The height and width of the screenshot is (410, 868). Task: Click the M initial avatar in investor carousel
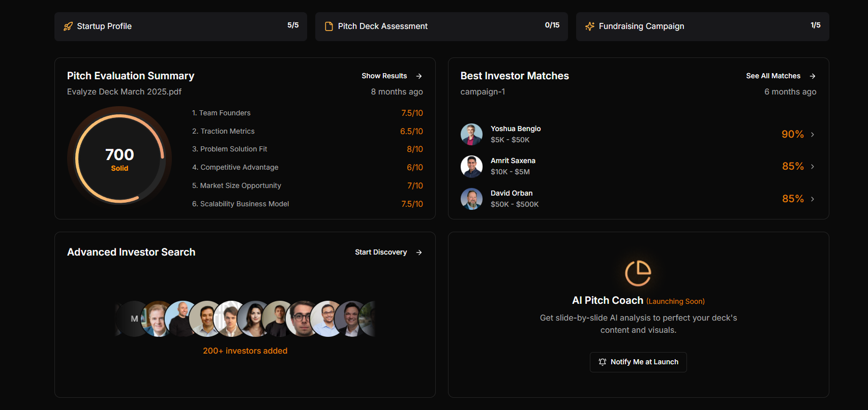pos(131,319)
